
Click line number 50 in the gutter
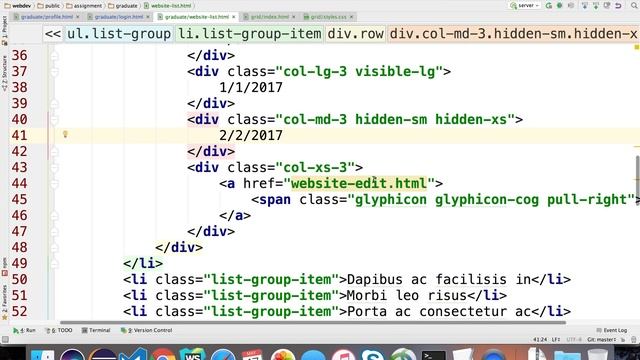(x=19, y=280)
